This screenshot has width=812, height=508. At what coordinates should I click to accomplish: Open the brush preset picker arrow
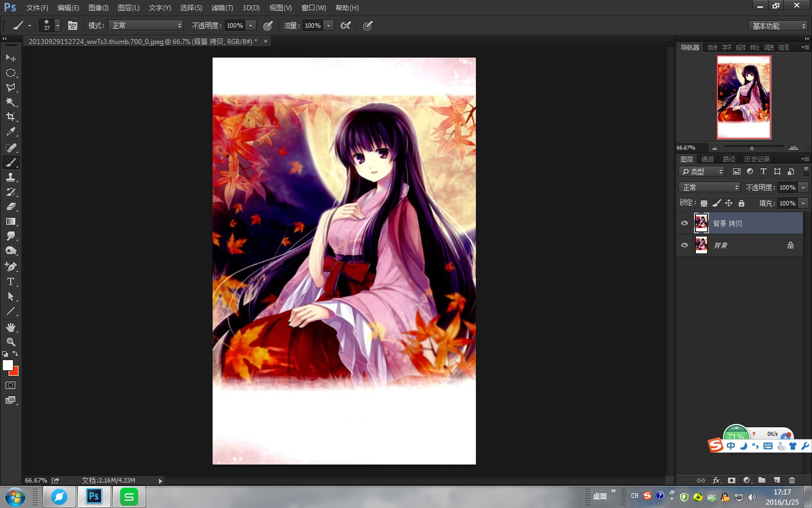pos(58,25)
